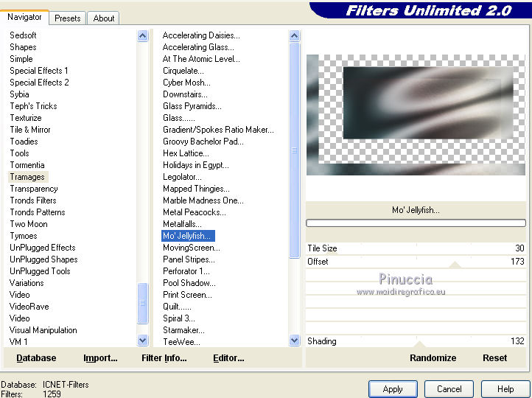
Task: Choose Holidays in Egypt... filter
Action: pos(196,165)
